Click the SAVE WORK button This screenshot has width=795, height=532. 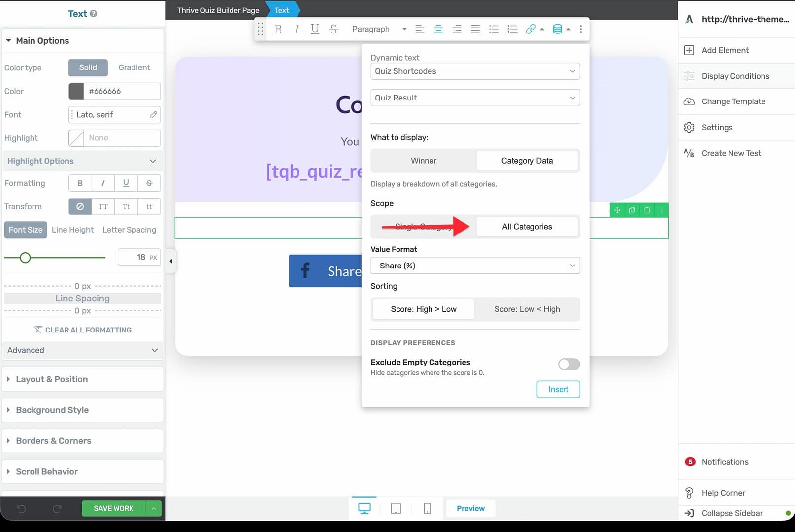(113, 508)
